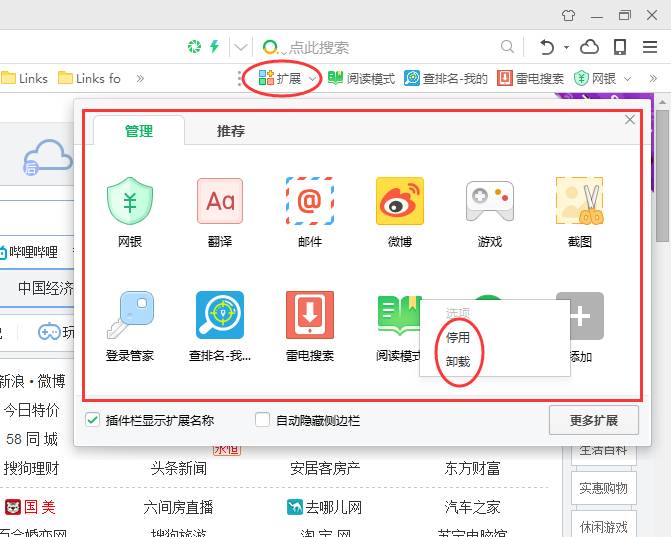
Task: Open the 阅读模式 book extension in panel
Action: coord(398,315)
